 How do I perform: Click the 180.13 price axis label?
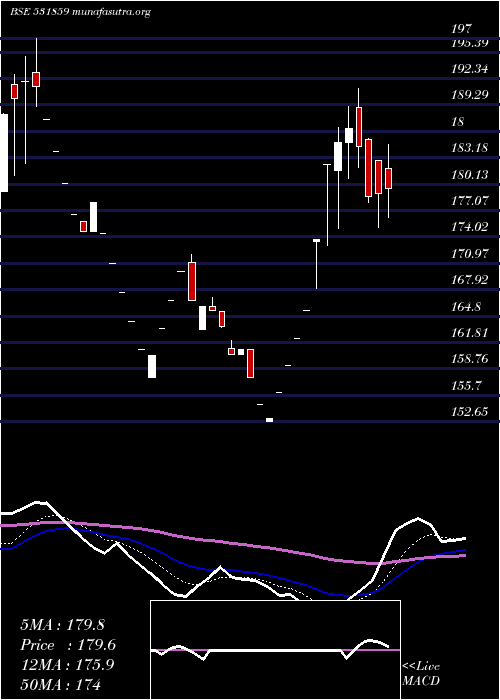click(x=470, y=175)
